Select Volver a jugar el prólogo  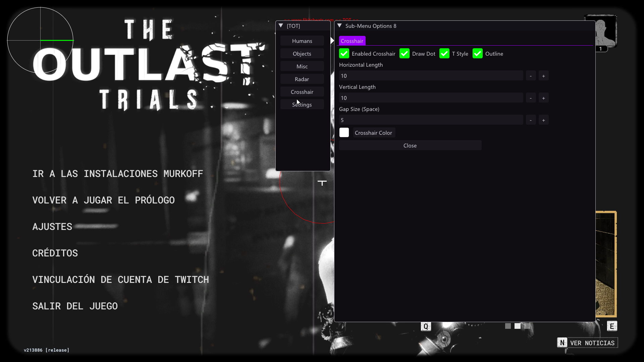point(104,200)
